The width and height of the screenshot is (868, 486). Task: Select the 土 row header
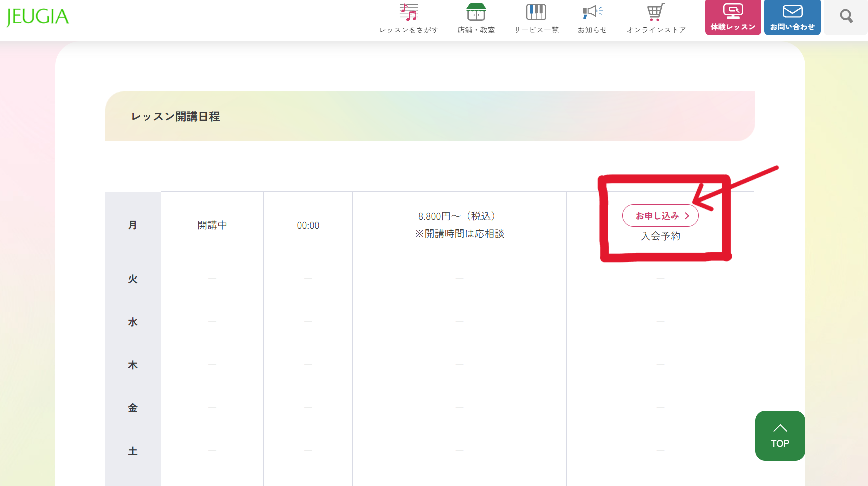coord(133,451)
